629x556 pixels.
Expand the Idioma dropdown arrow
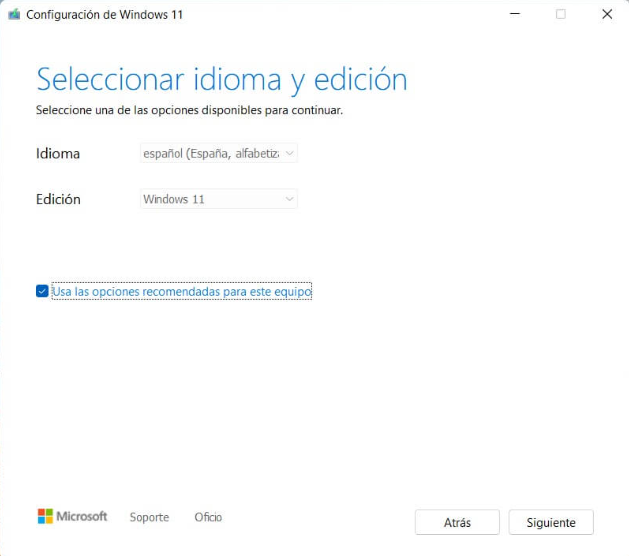[289, 153]
